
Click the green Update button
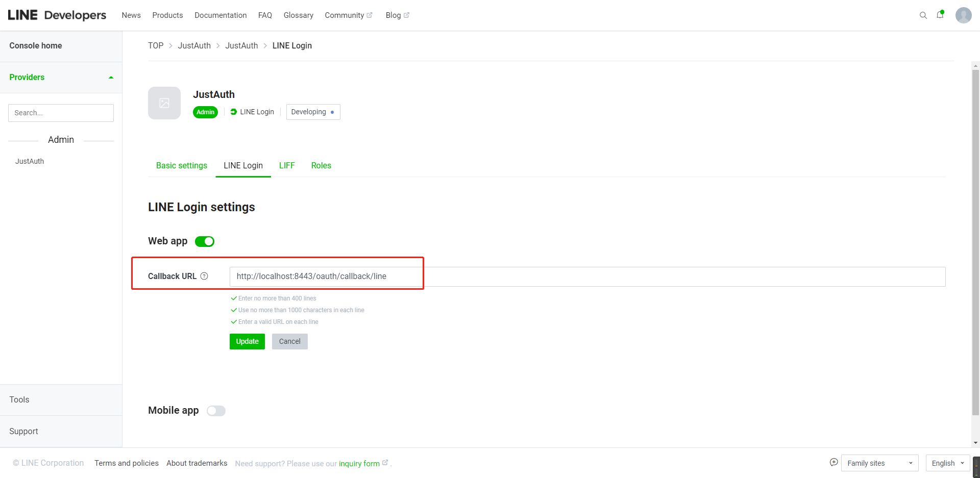point(247,341)
